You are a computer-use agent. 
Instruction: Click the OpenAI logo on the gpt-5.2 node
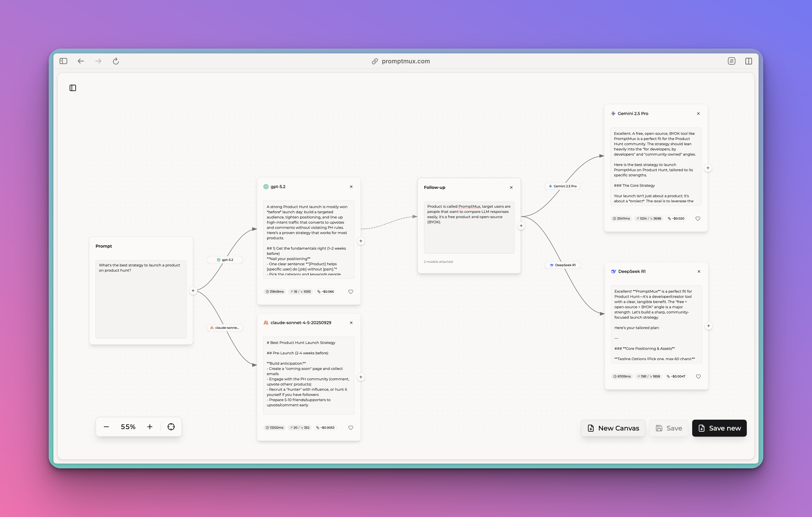coord(266,186)
